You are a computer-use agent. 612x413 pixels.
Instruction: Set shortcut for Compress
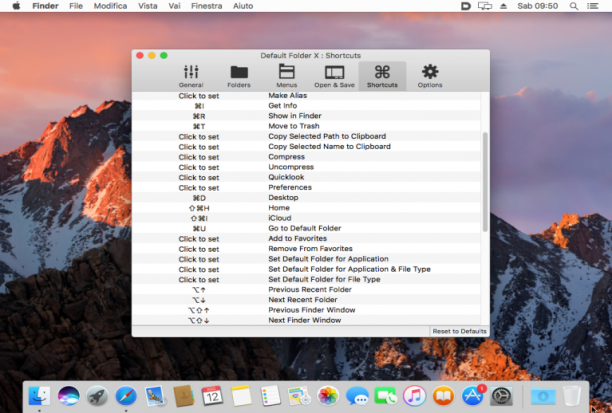[199, 157]
